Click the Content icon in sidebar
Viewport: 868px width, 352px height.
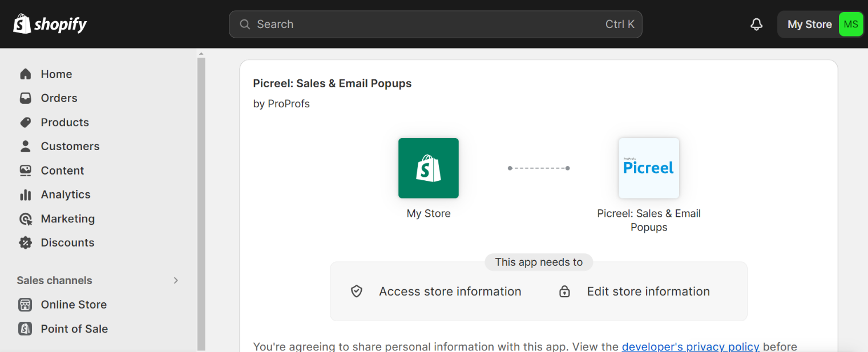pyautogui.click(x=25, y=171)
